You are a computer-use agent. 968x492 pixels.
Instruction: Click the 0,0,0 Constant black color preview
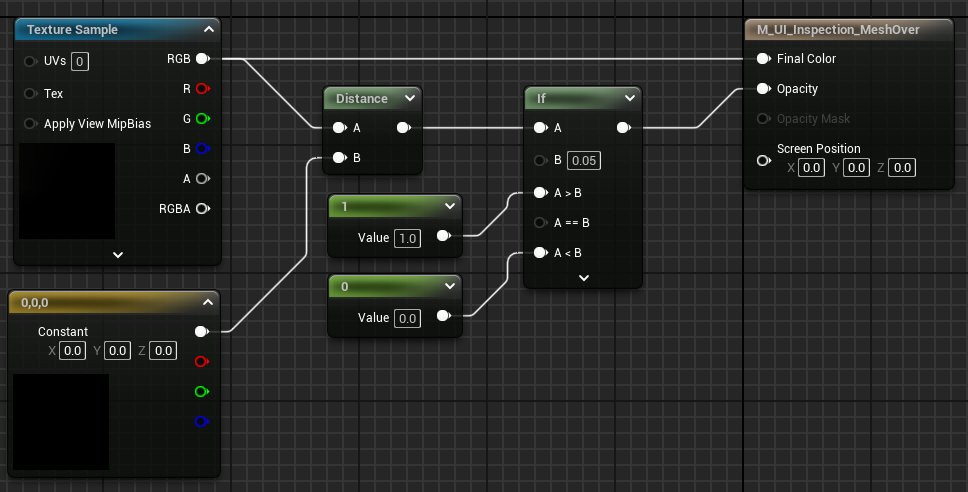[x=61, y=422]
